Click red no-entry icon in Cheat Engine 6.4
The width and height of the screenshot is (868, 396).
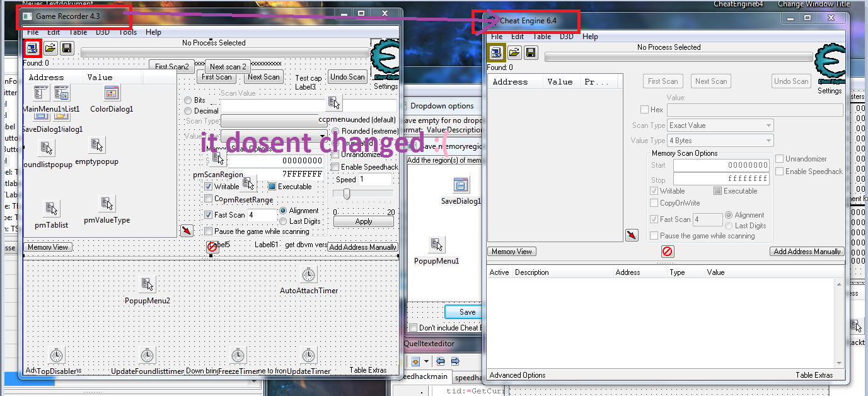click(x=667, y=252)
